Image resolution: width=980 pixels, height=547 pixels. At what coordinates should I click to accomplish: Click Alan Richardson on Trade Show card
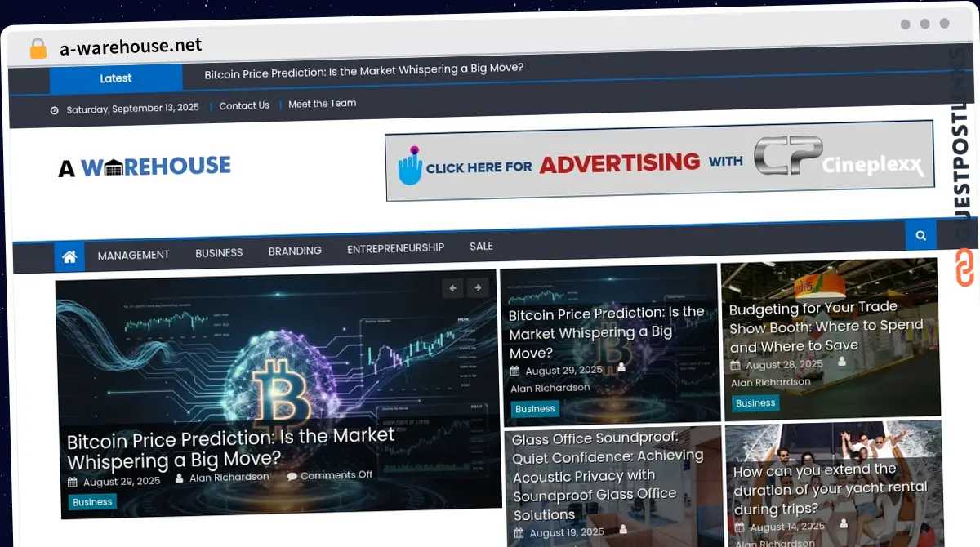771,382
